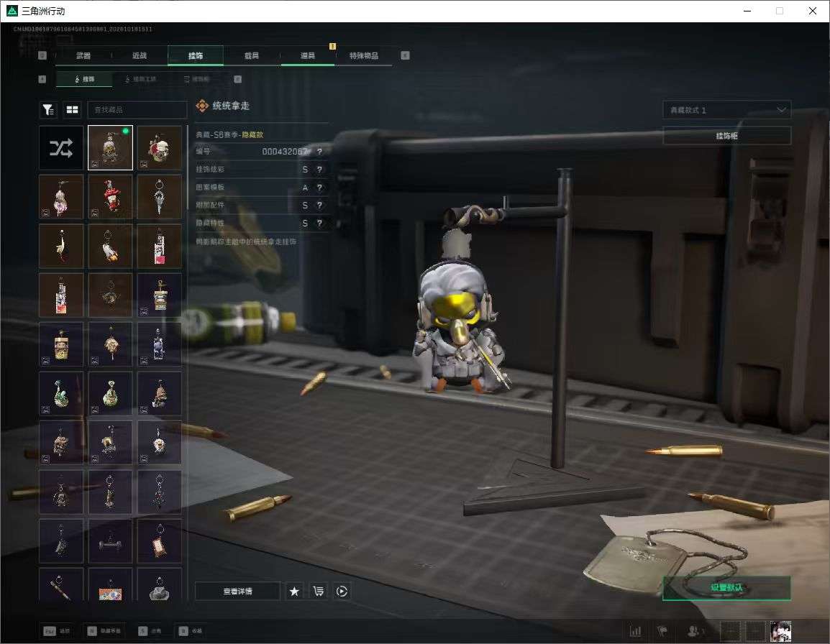Click the random shuffle charm tile
The width and height of the screenshot is (830, 644).
61,147
